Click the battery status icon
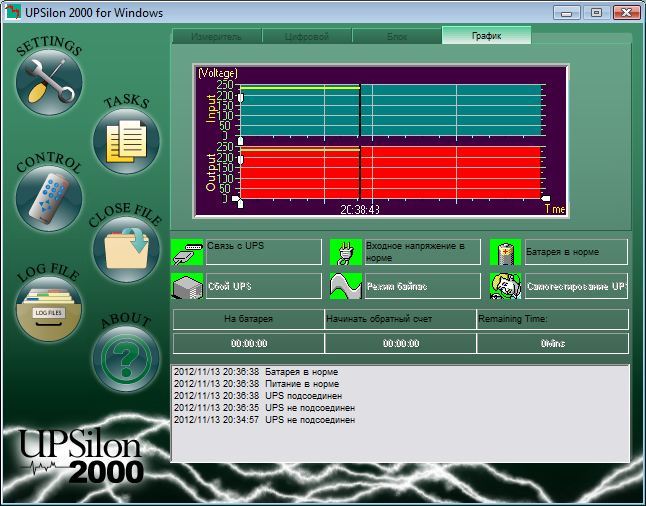The image size is (646, 506). [506, 252]
